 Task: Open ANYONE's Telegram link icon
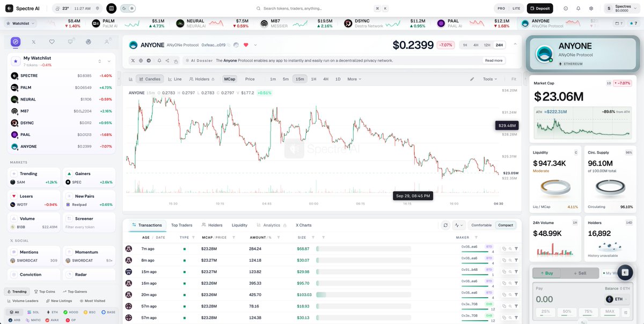tap(150, 61)
